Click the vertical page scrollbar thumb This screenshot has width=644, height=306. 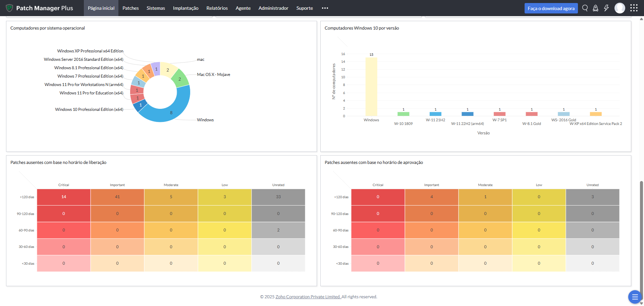pyautogui.click(x=641, y=235)
